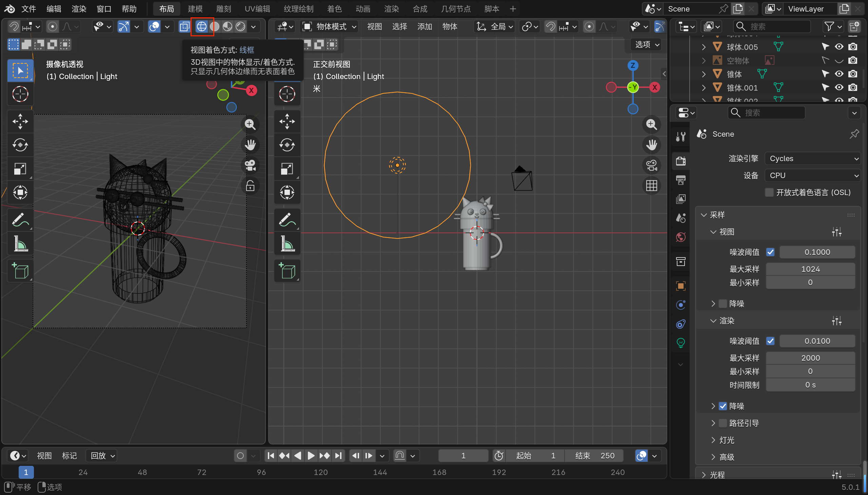Open the CPU device dropdown
The height and width of the screenshot is (495, 868).
pos(812,175)
